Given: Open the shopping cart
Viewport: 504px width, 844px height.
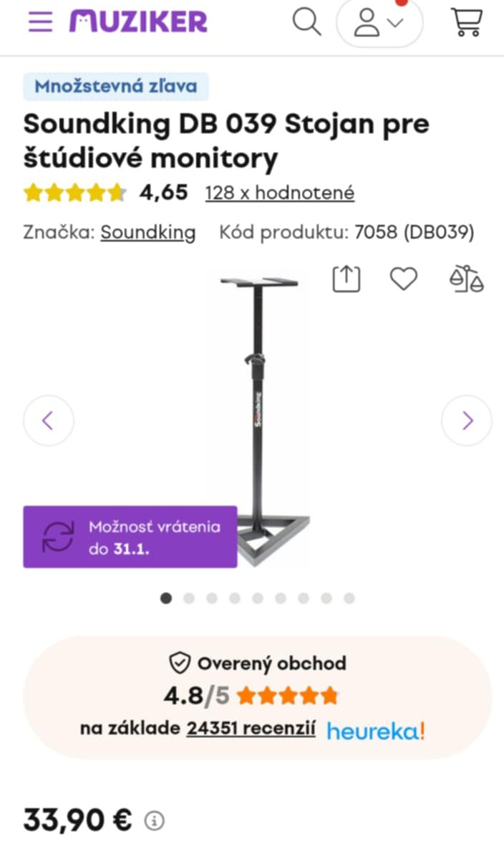Looking at the screenshot, I should [x=466, y=22].
